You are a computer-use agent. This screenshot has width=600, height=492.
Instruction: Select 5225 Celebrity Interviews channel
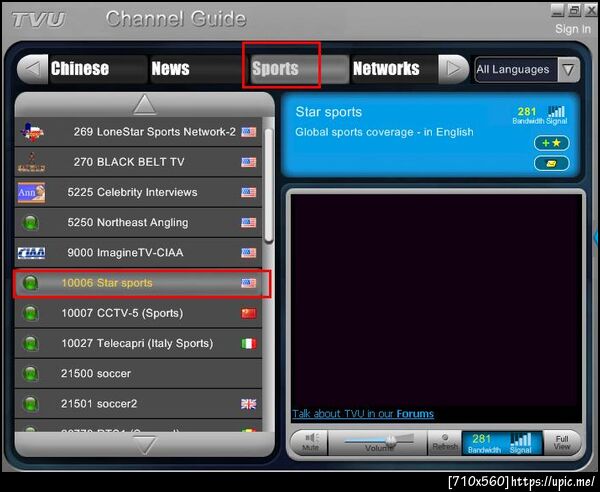coord(138,192)
